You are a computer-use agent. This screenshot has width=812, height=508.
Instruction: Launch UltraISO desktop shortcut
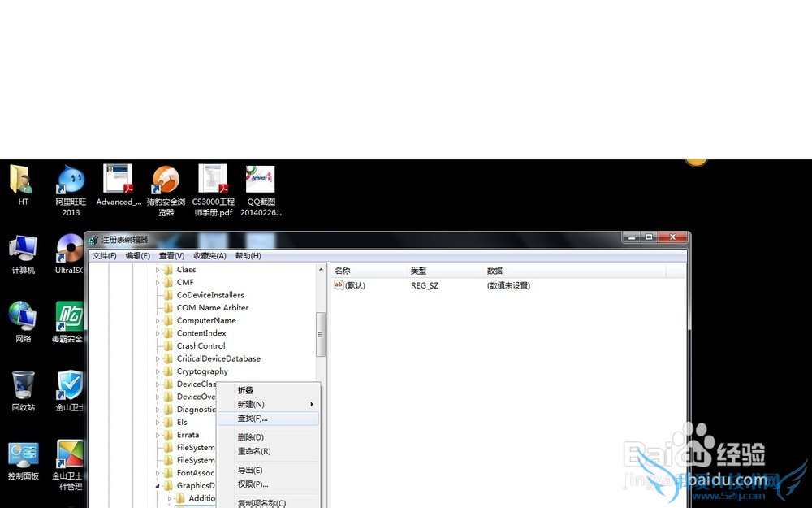point(69,254)
